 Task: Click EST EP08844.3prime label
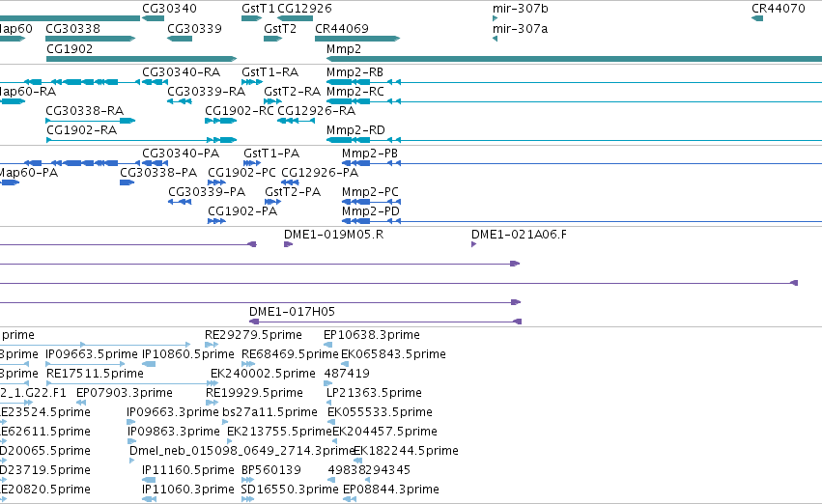point(391,490)
